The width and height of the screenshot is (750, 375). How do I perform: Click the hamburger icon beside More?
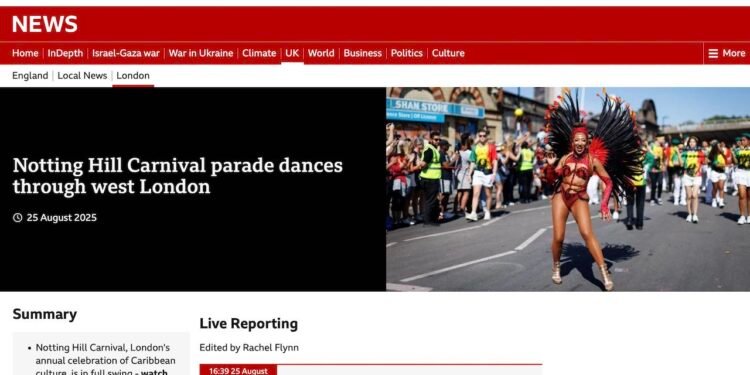pos(713,54)
